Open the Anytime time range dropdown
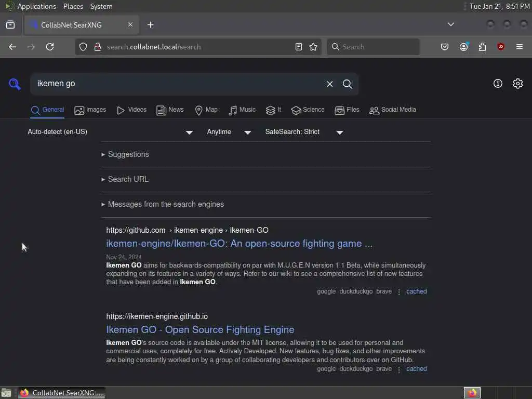 click(229, 132)
